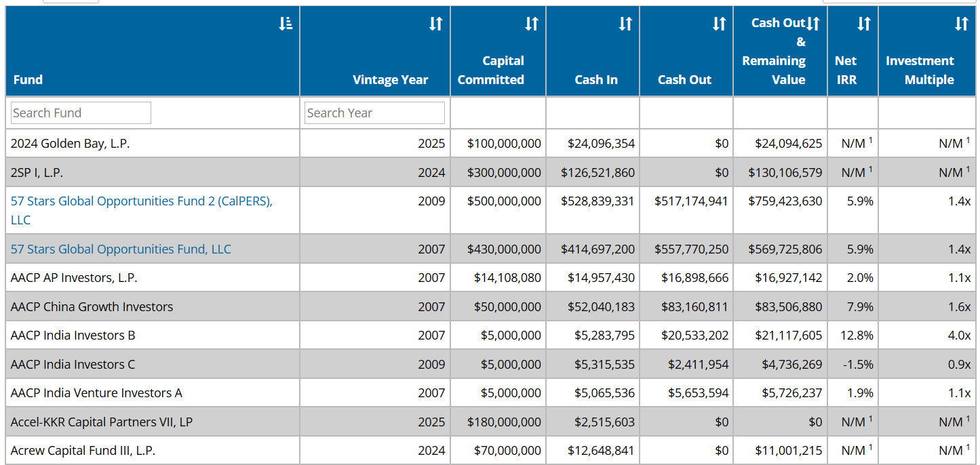980x465 pixels.
Task: Click the $24,096,354 cash in value
Action: pyautogui.click(x=601, y=143)
